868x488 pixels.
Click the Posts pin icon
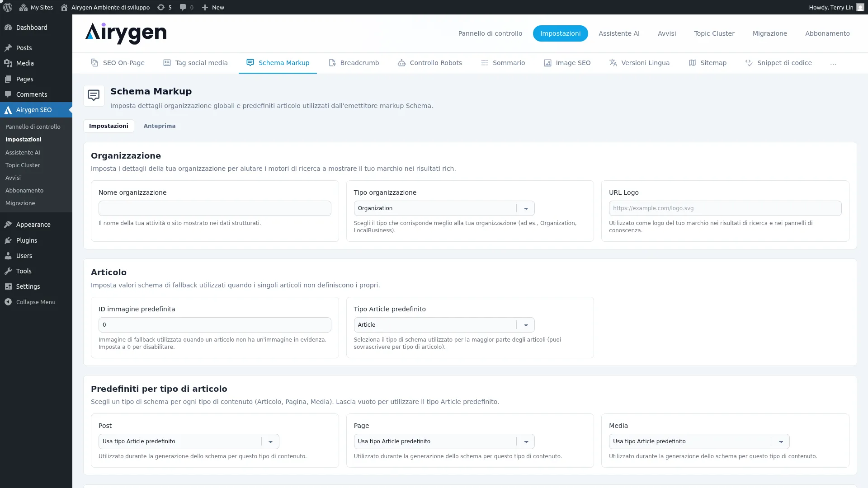[x=8, y=48]
